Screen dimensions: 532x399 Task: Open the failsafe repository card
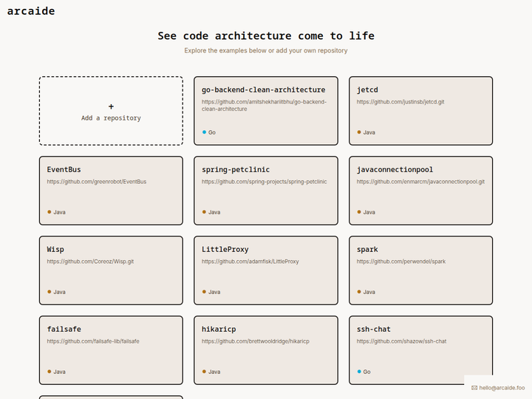[x=111, y=350]
